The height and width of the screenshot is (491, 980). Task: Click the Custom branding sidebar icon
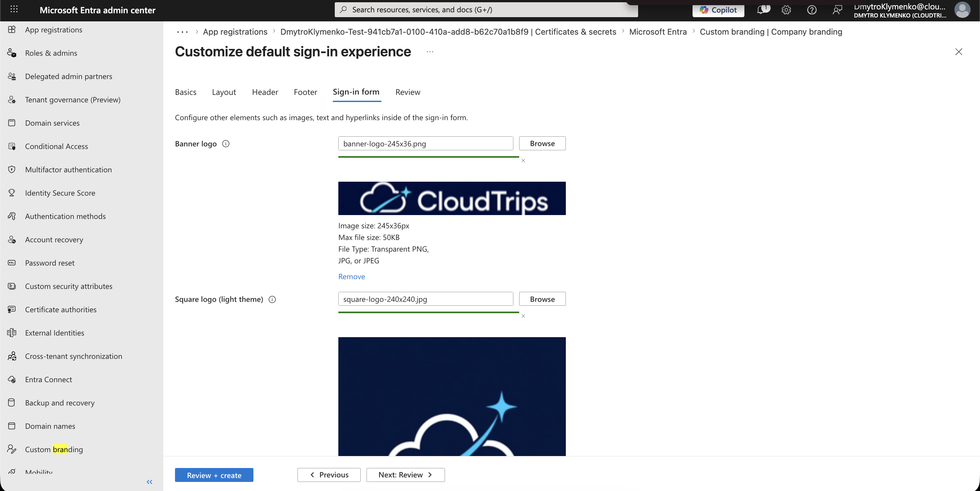(x=12, y=449)
